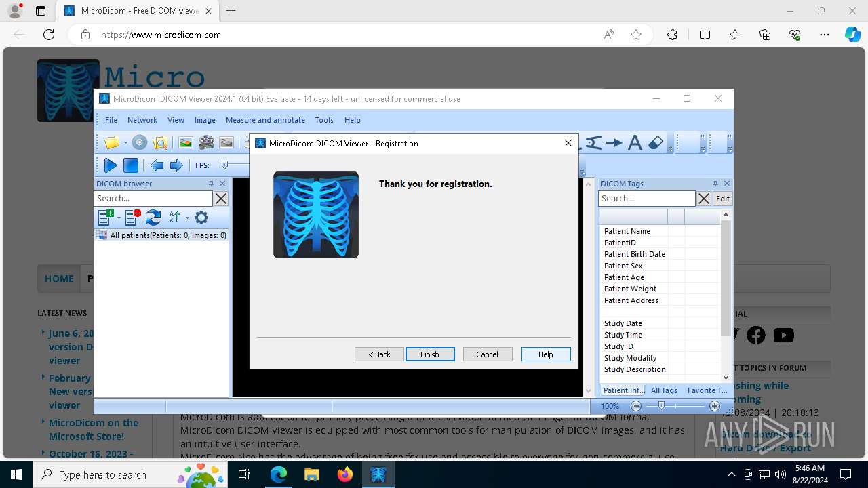This screenshot has width=868, height=488.
Task: Clear the DICOM browser search box
Action: click(x=221, y=199)
